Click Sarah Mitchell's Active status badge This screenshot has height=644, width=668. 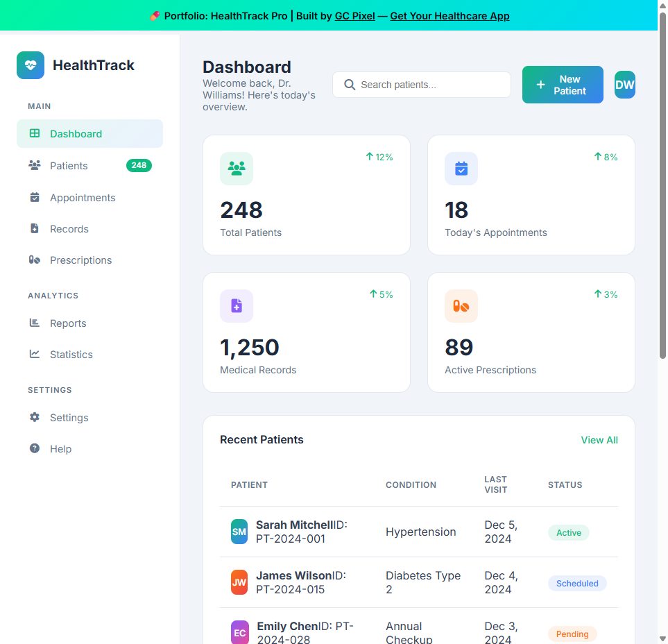pyautogui.click(x=568, y=532)
